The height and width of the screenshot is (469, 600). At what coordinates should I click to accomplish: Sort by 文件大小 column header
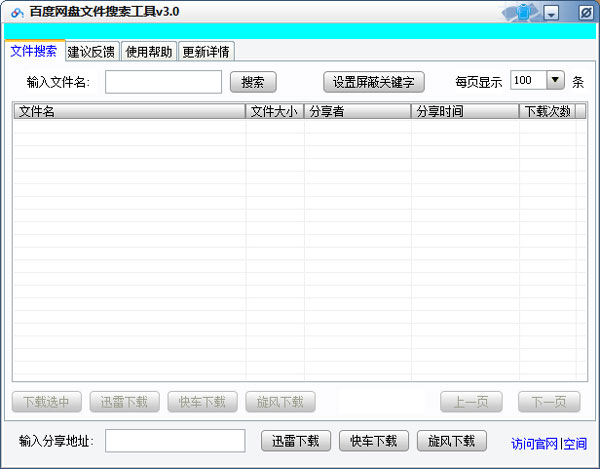(275, 111)
